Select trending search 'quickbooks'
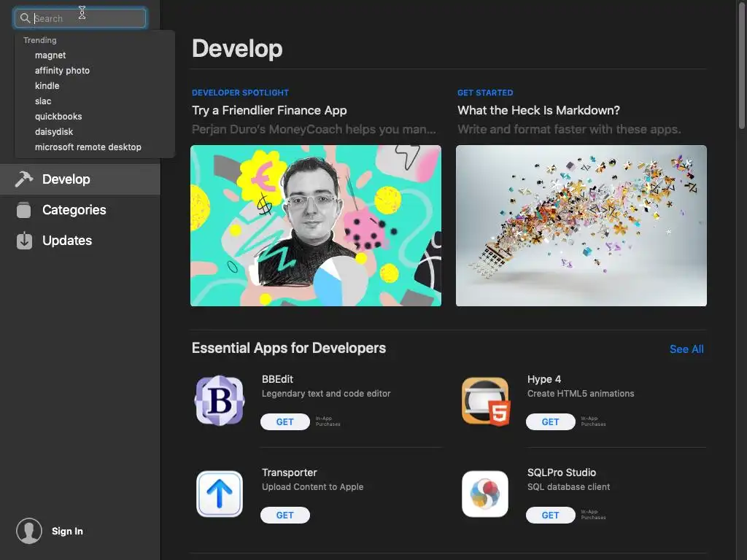Viewport: 747px width, 560px height. [58, 116]
